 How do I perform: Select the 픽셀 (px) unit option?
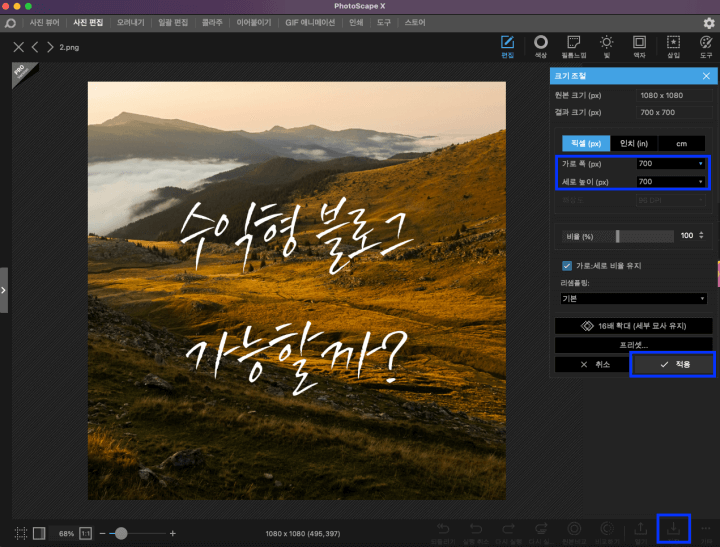(586, 143)
